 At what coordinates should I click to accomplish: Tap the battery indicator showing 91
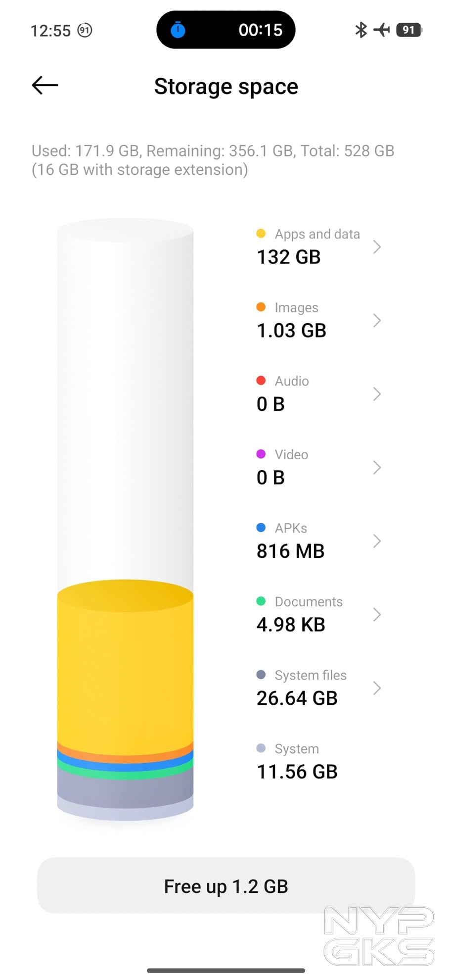click(409, 30)
